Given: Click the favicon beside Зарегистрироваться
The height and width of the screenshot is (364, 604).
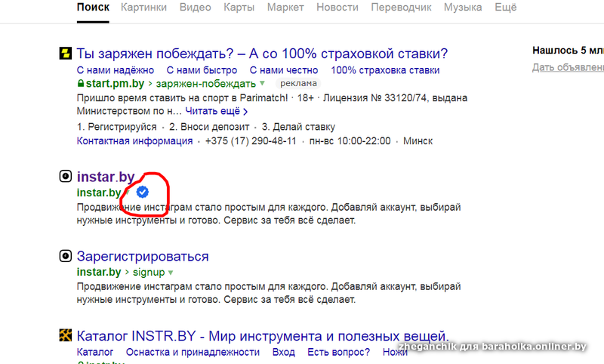Looking at the screenshot, I should pos(66,256).
